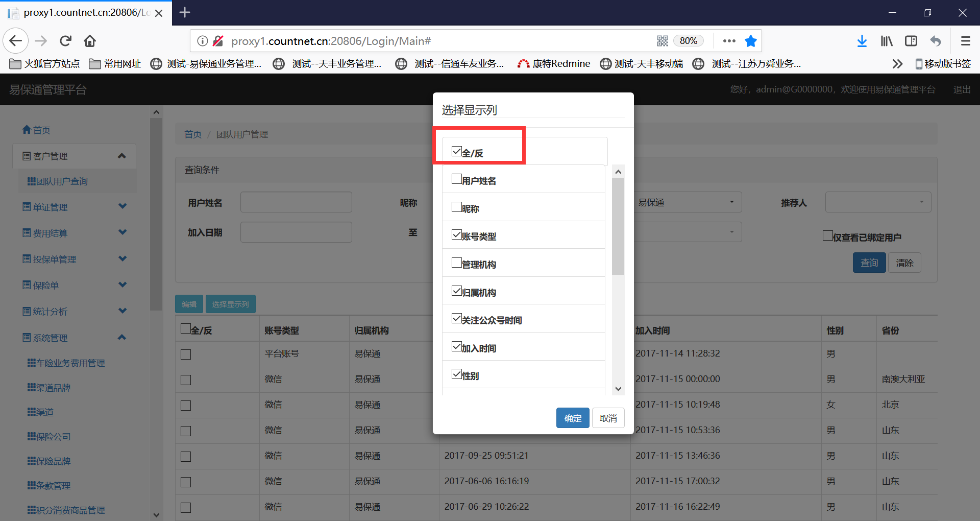Open the Firefox hamburger menu

pyautogui.click(x=965, y=41)
